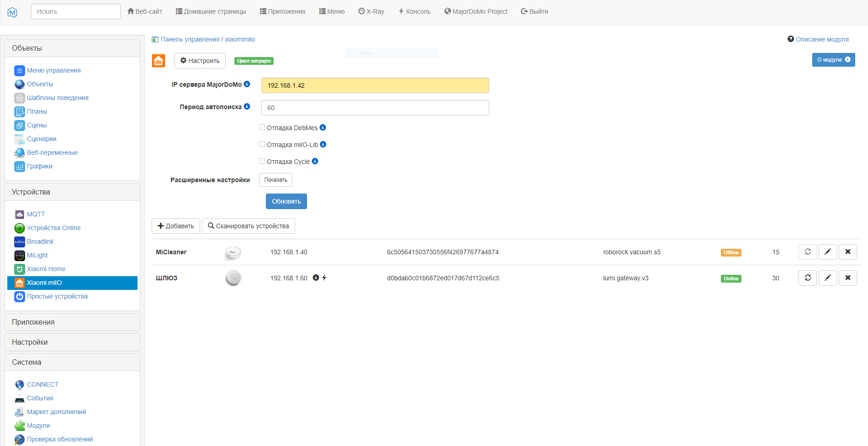Focus the Искать search field
This screenshot has height=446, width=868.
coord(76,11)
